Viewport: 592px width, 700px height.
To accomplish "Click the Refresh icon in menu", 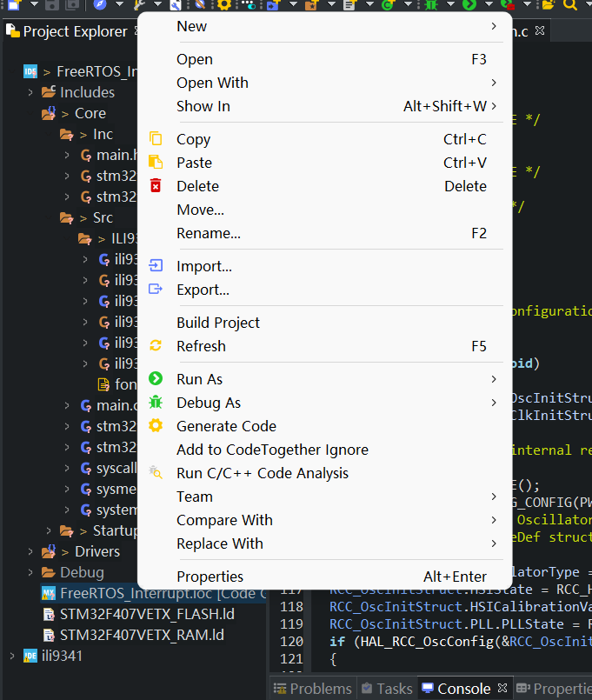I will [156, 346].
